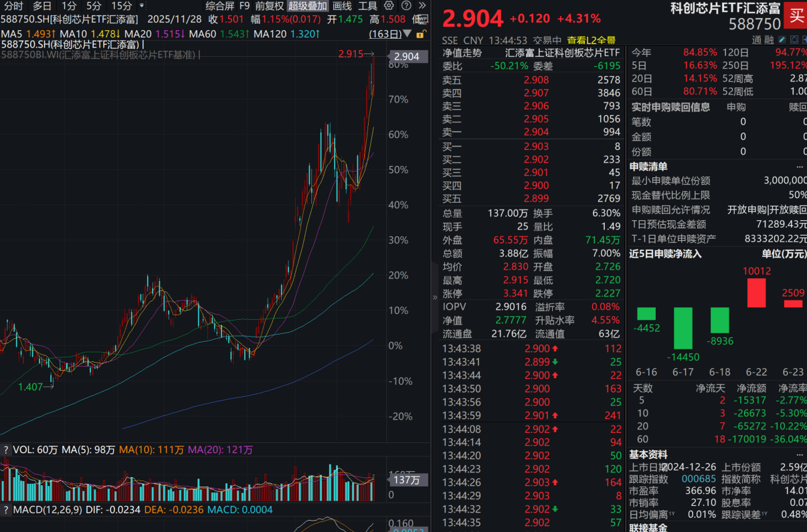Click the 买一 row price 2.903

click(x=536, y=146)
